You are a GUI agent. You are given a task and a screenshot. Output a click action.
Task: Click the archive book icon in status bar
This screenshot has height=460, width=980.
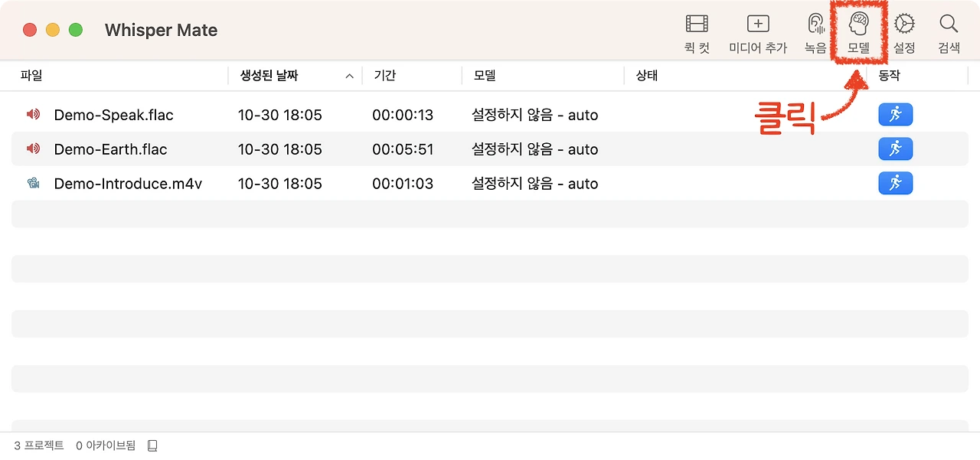152,445
